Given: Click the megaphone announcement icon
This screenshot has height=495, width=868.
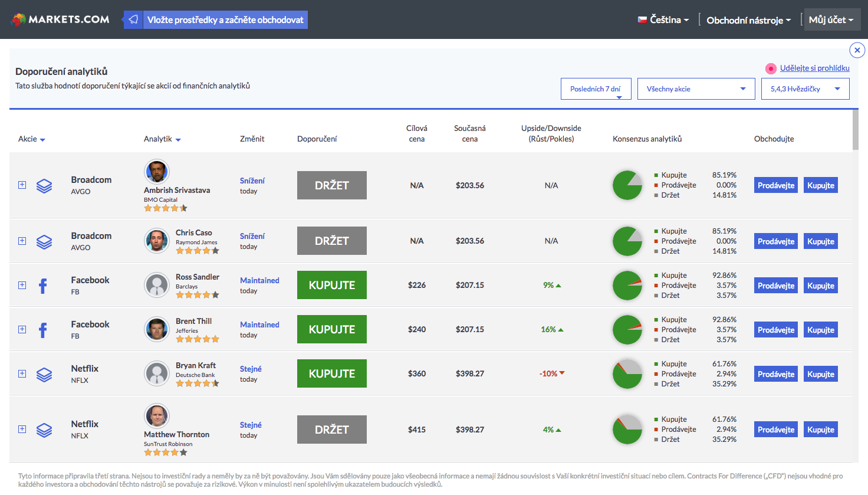Looking at the screenshot, I should click(x=133, y=19).
